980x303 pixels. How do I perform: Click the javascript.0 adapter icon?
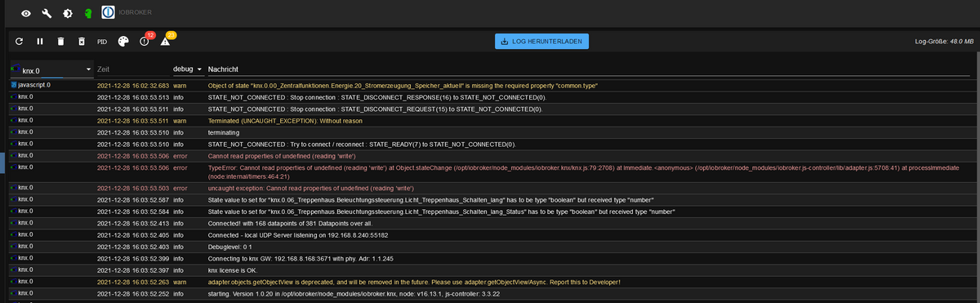pos(14,85)
